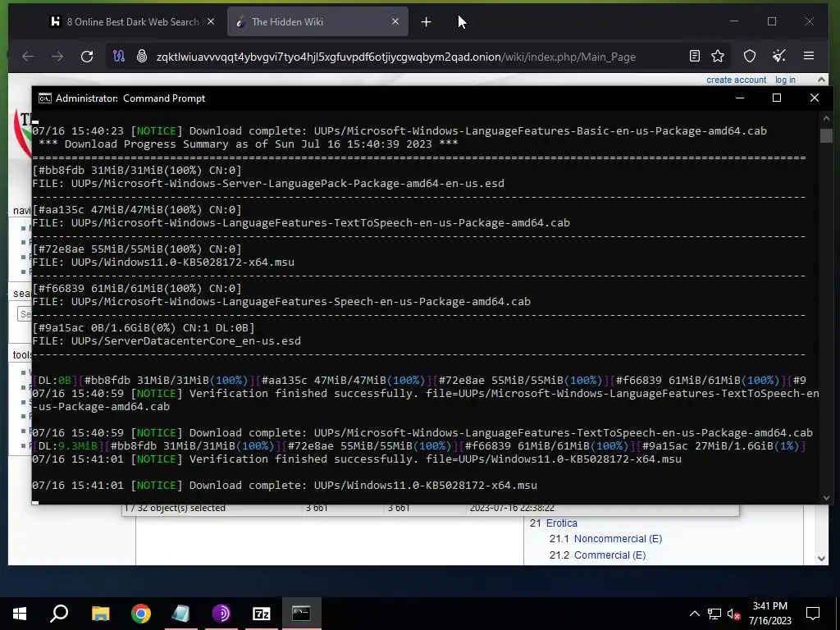The image size is (840, 630).
Task: Open the notepad-like taskbar app
Action: click(180, 614)
